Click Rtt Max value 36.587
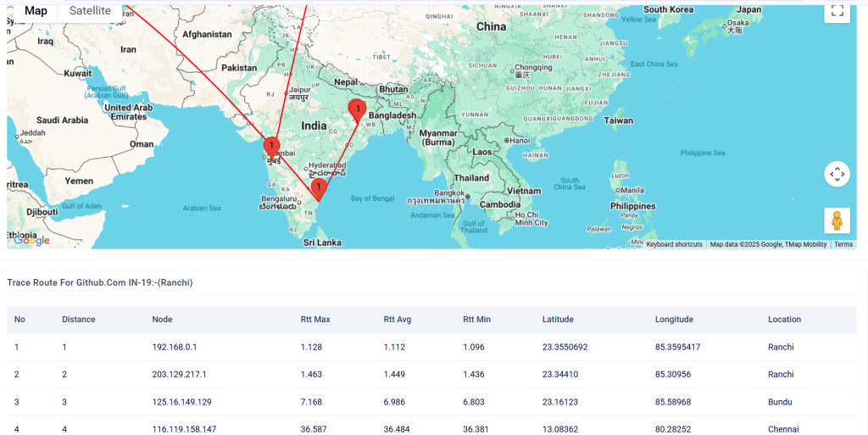 click(x=313, y=429)
